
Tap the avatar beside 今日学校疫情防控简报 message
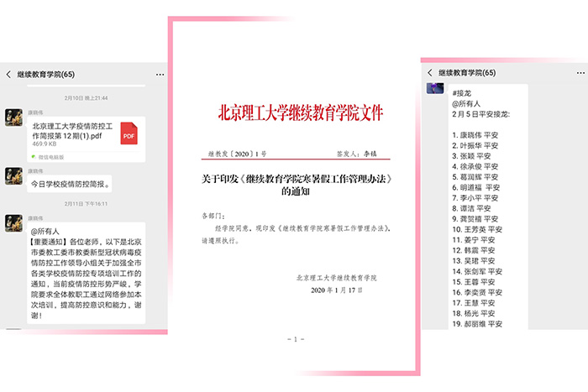click(x=14, y=176)
